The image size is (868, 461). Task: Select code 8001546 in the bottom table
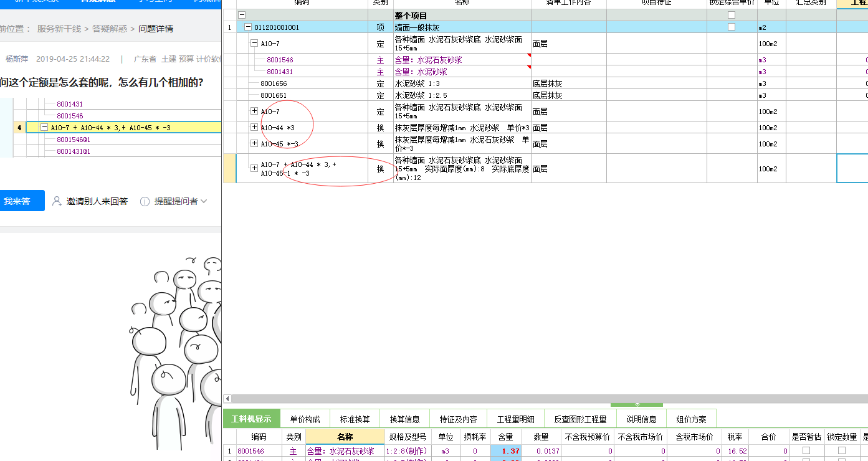coord(251,450)
